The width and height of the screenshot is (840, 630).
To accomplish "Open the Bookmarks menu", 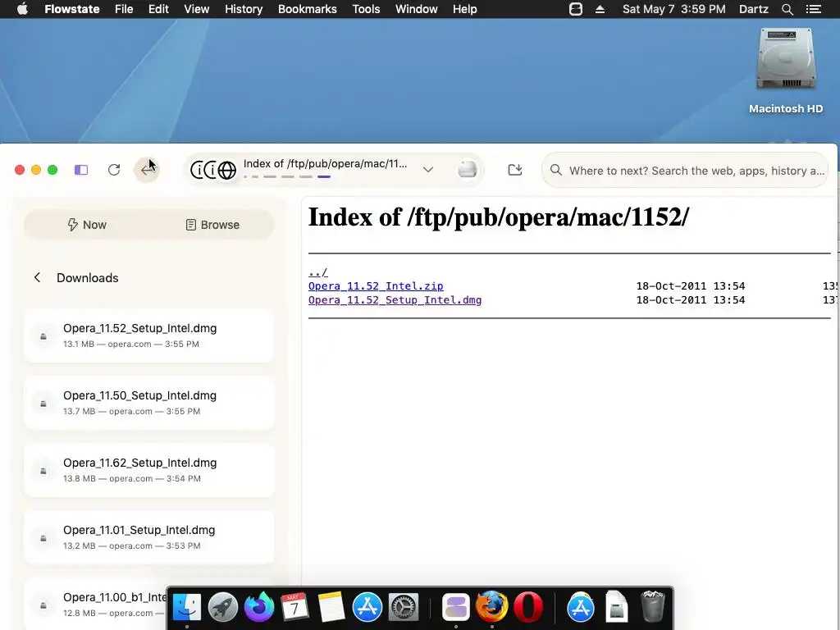I will (x=308, y=9).
